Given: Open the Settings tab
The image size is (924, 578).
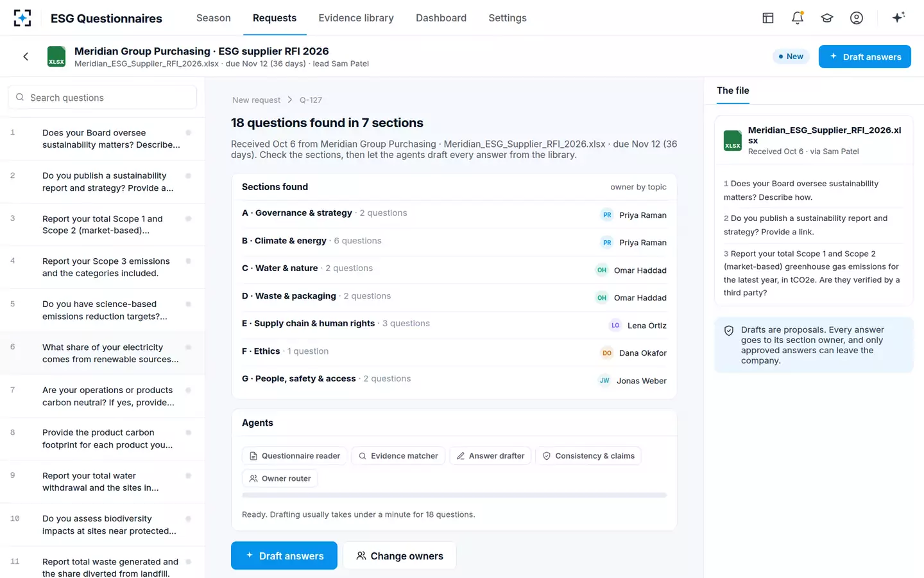Looking at the screenshot, I should [508, 18].
